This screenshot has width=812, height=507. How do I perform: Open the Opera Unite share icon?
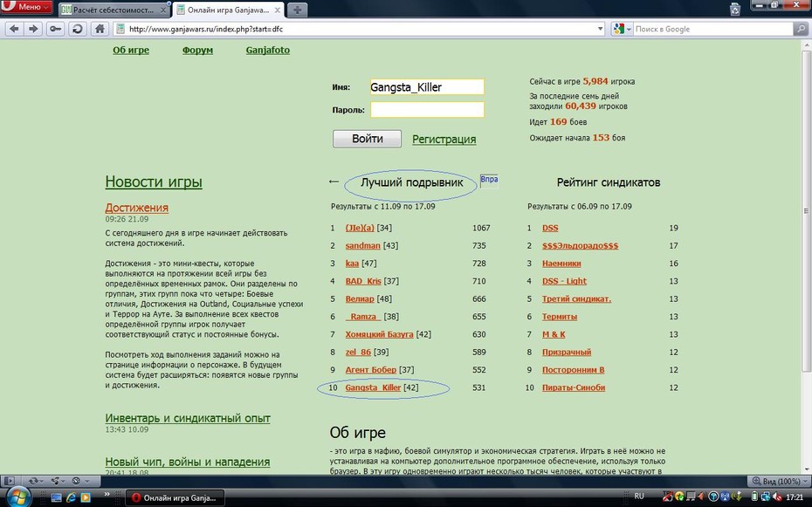point(57,481)
